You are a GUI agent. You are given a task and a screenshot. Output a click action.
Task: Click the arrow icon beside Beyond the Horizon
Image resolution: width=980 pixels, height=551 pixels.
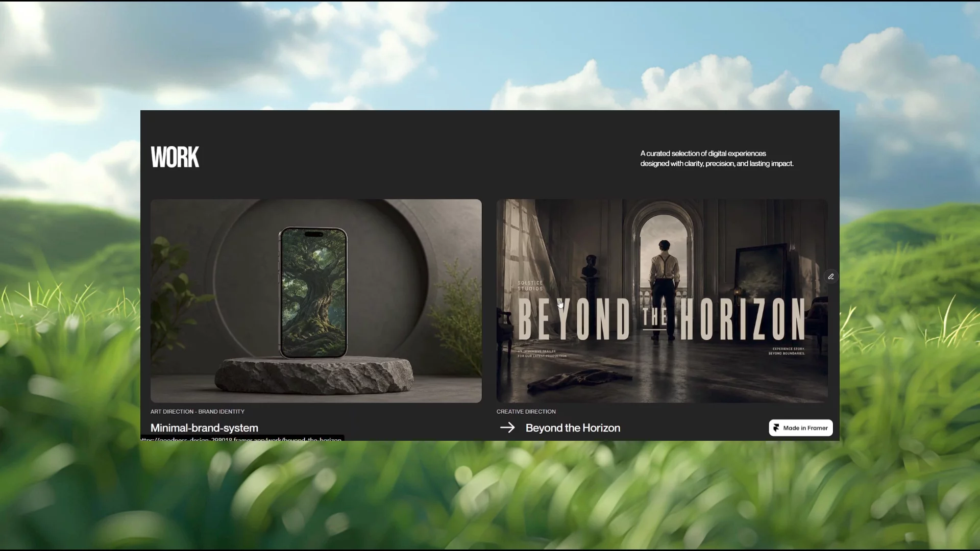coord(507,428)
